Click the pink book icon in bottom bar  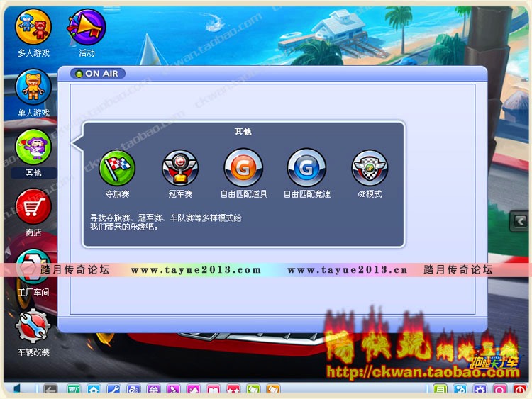(214, 390)
